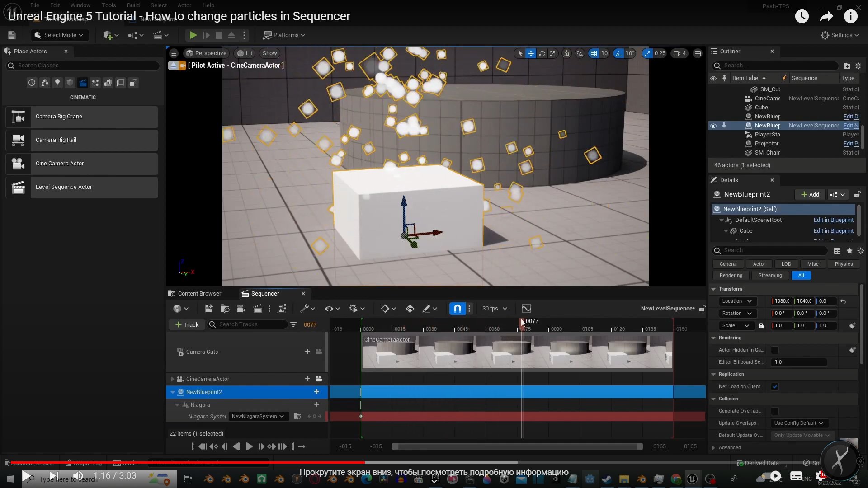Click the Outliner add folder icon

coord(847,66)
